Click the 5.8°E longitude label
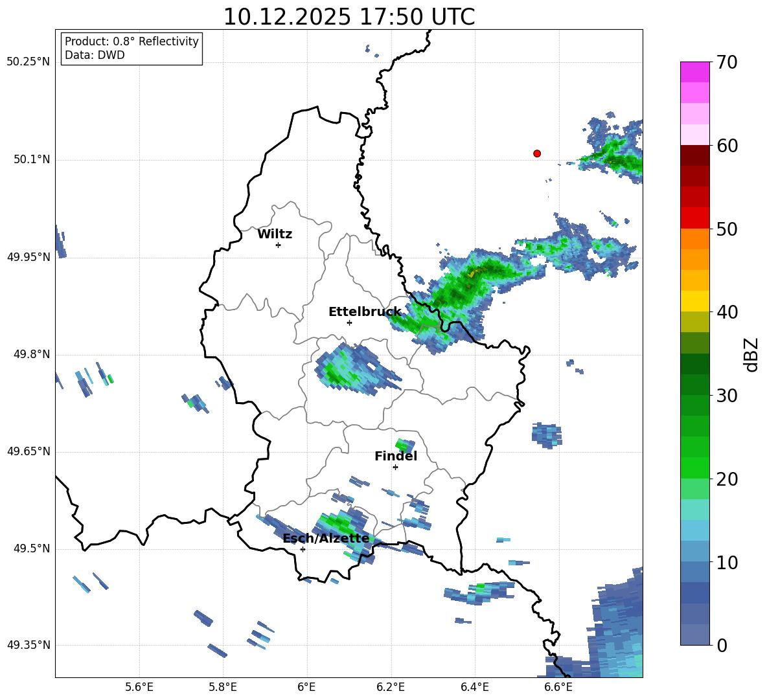The height and width of the screenshot is (700, 767). click(223, 687)
